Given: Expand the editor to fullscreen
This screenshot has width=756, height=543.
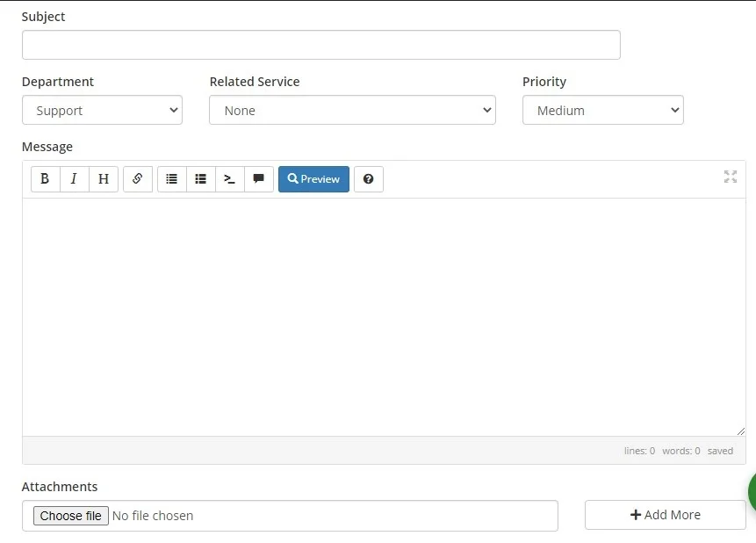Looking at the screenshot, I should coord(730,177).
